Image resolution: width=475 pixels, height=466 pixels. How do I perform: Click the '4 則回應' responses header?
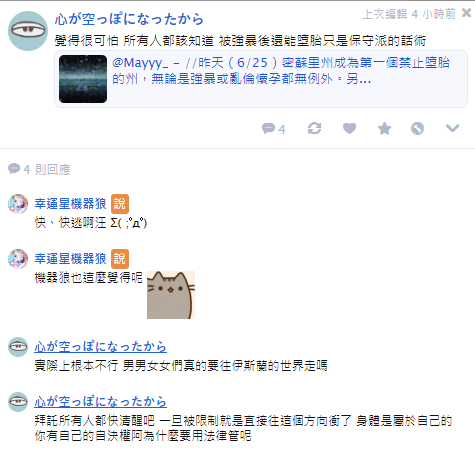39,169
